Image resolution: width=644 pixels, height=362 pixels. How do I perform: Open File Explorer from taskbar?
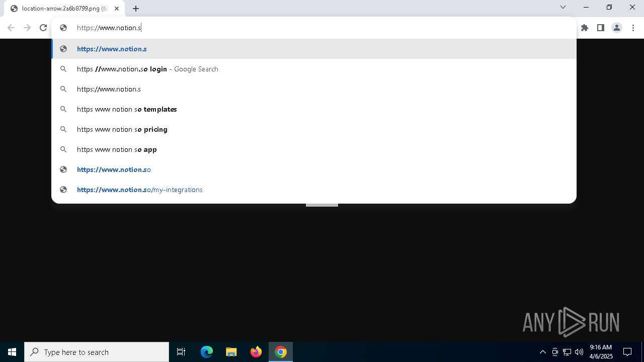[x=231, y=352]
